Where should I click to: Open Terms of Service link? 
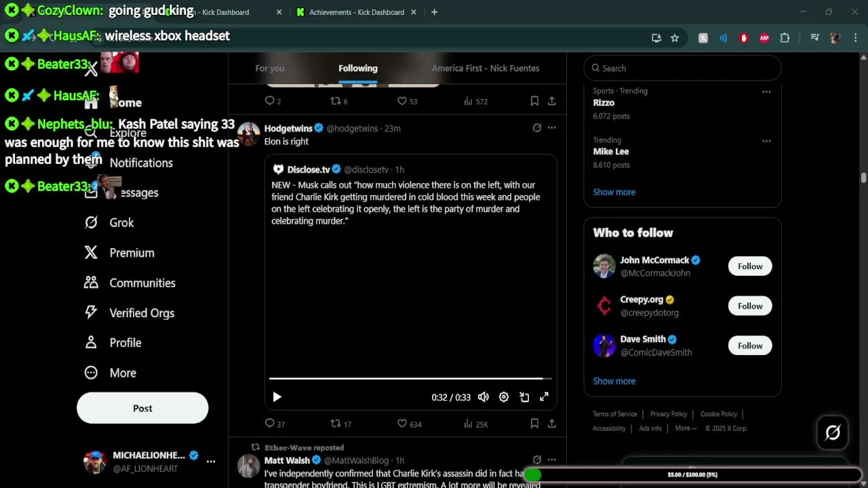[615, 414]
